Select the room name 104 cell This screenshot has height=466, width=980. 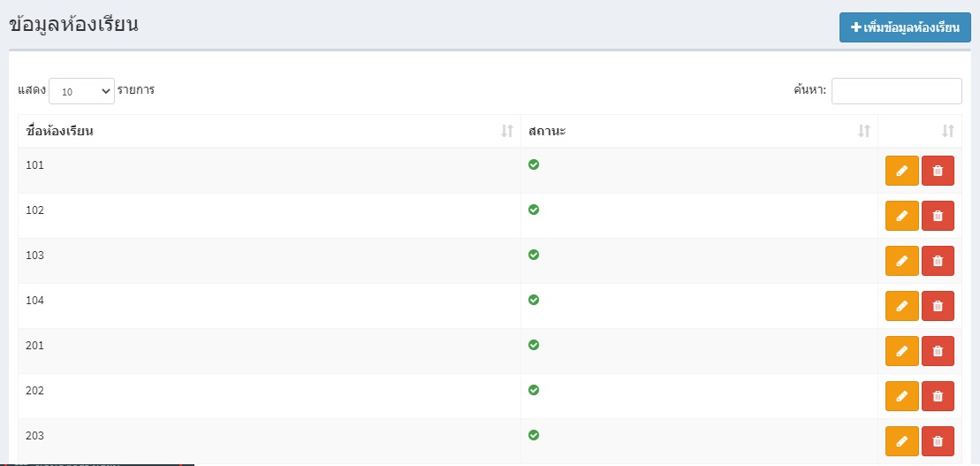[270, 306]
